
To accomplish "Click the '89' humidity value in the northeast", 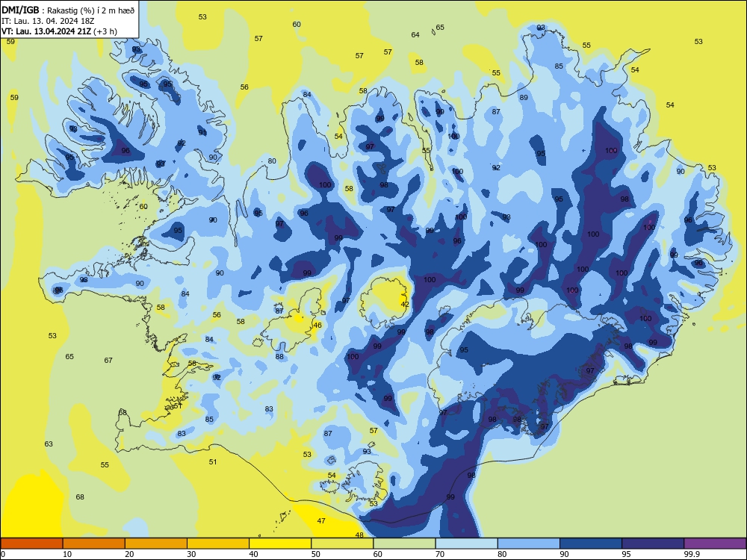I will (524, 98).
